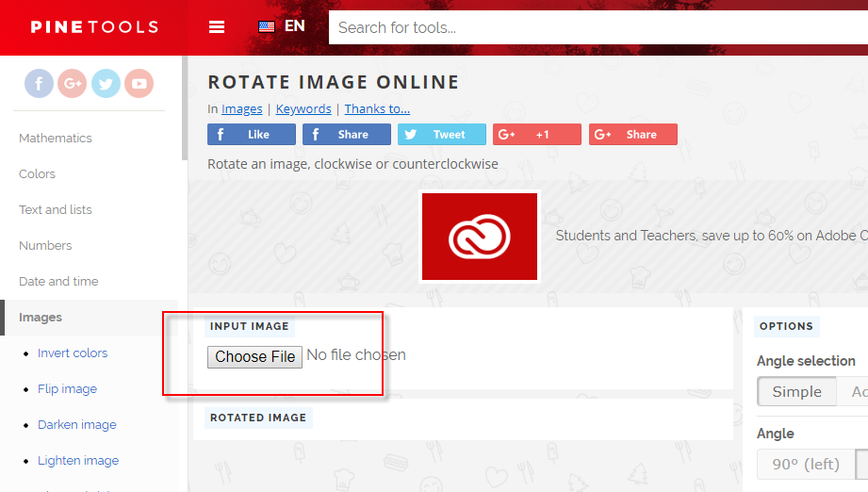
Task: Select the Simple angle selection tab
Action: pyautogui.click(x=796, y=391)
